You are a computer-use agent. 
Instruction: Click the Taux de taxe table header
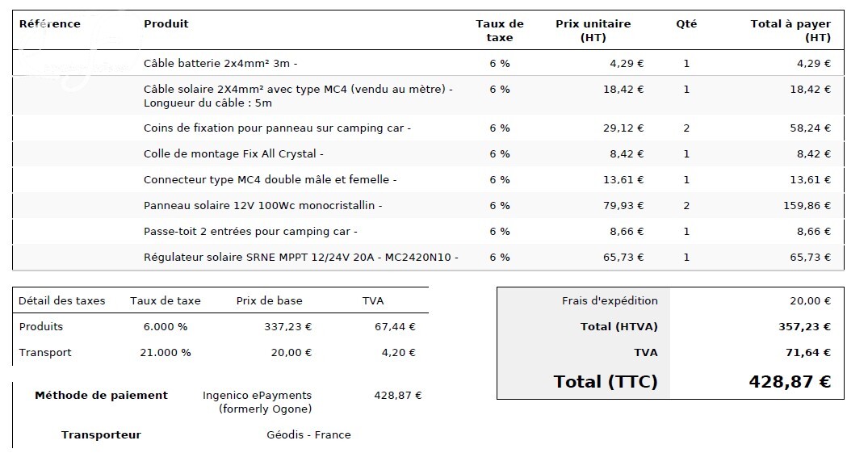[x=499, y=30]
